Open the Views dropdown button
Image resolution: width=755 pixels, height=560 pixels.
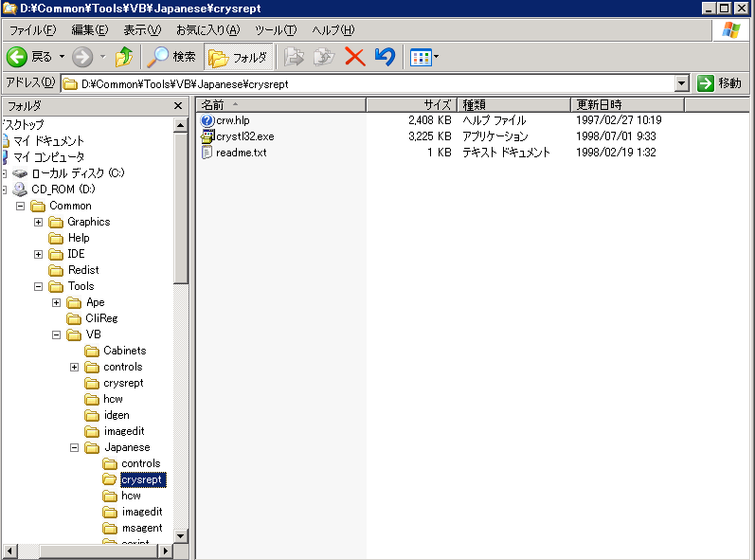point(424,57)
